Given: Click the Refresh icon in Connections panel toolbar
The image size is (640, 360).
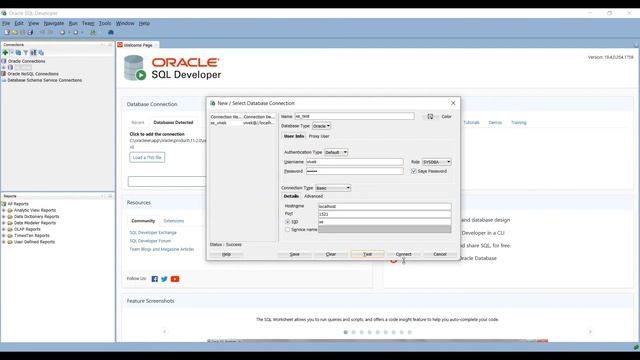Looking at the screenshot, I should click(18, 53).
